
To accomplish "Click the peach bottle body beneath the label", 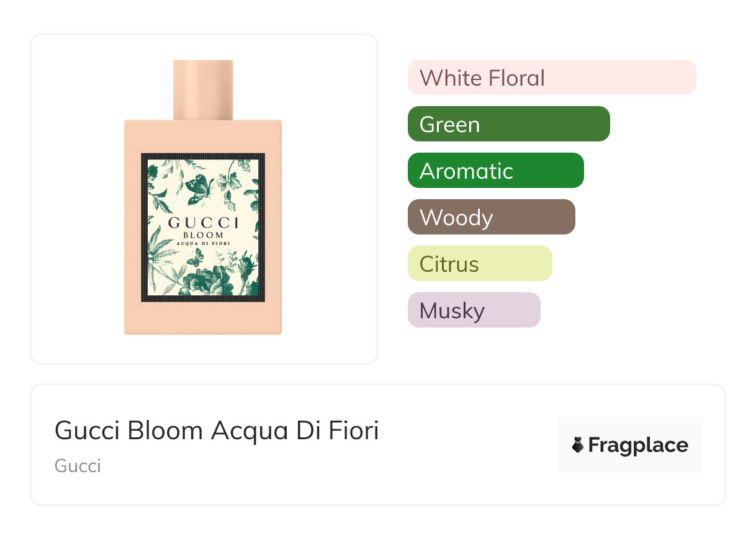I will click(x=203, y=318).
